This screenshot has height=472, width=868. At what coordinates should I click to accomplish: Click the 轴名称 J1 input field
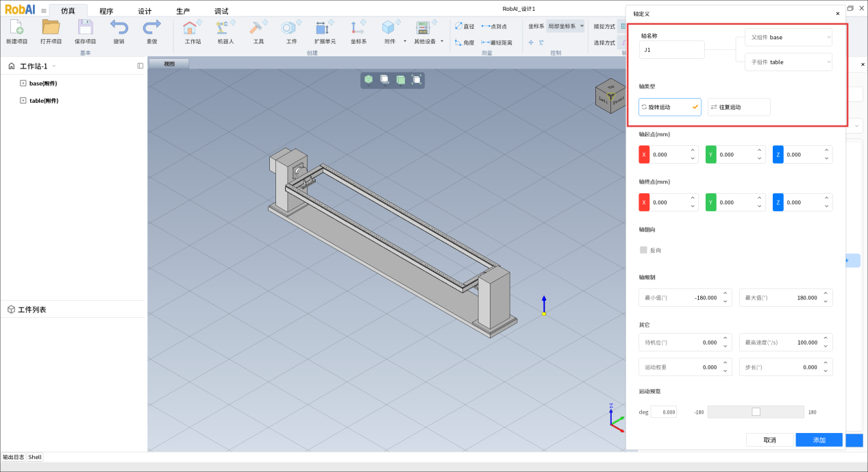[671, 49]
